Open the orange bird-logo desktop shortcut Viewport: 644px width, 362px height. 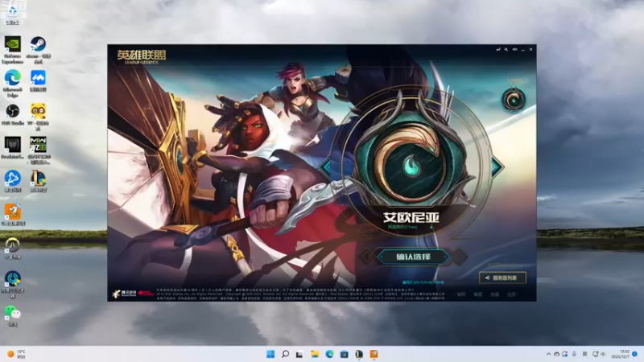click(x=13, y=215)
